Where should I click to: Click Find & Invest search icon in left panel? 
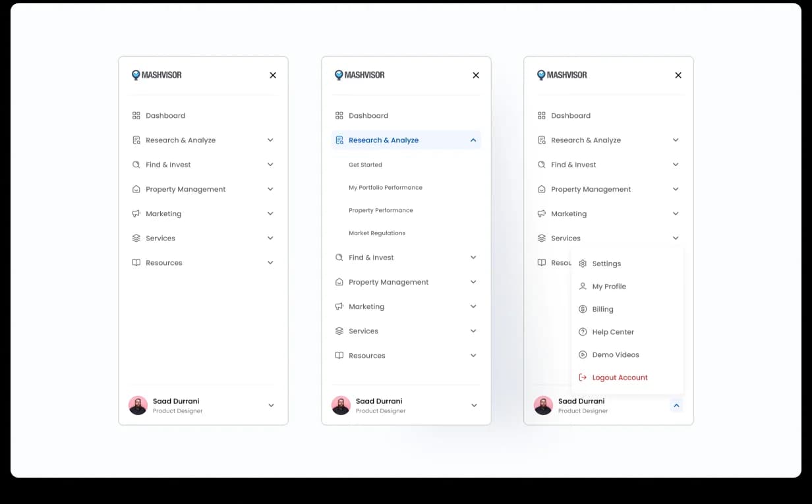pos(136,165)
